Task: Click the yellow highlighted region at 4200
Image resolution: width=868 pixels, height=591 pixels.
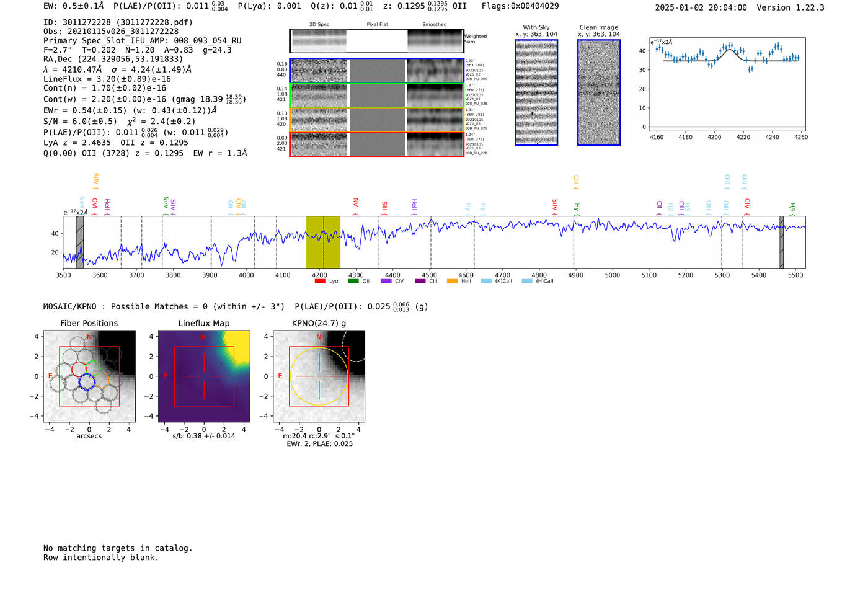Action: [323, 242]
